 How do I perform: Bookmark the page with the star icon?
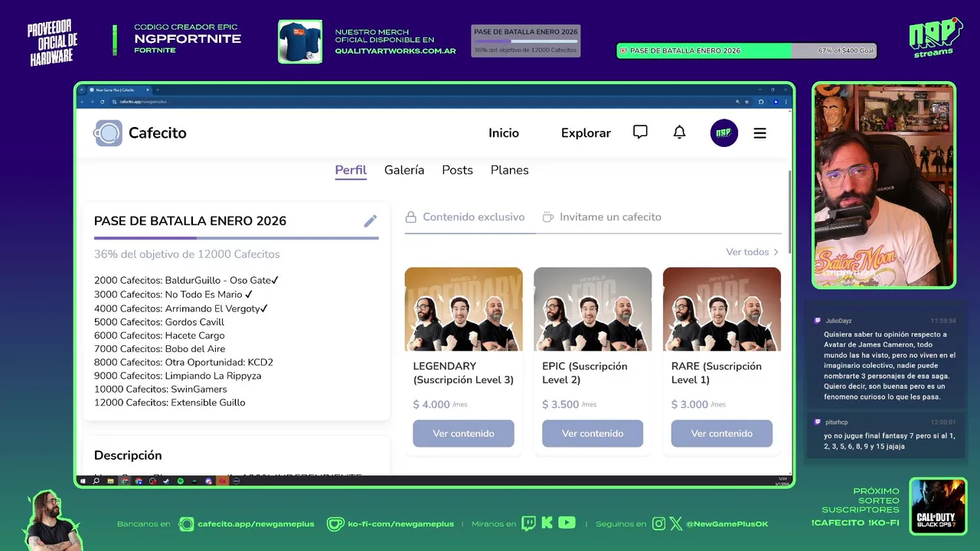(x=746, y=102)
